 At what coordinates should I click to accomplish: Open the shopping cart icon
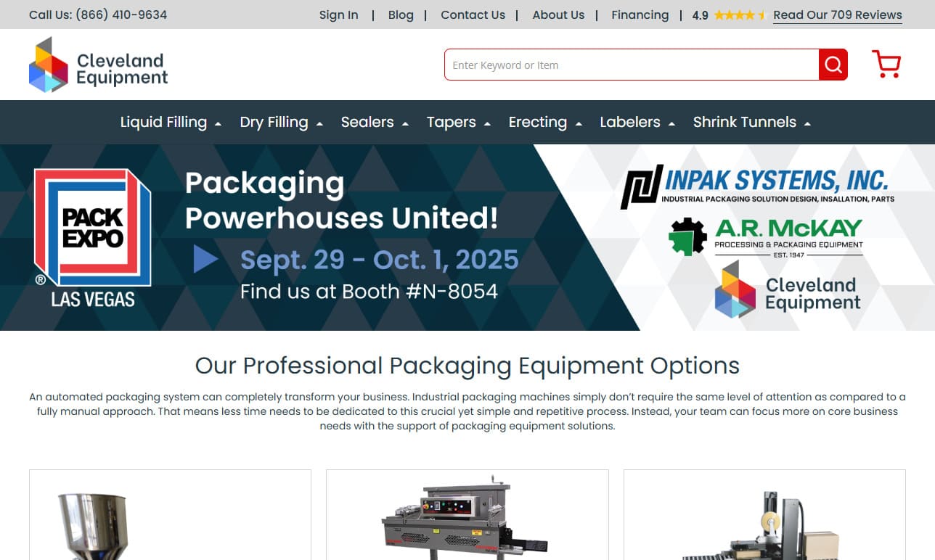tap(886, 65)
